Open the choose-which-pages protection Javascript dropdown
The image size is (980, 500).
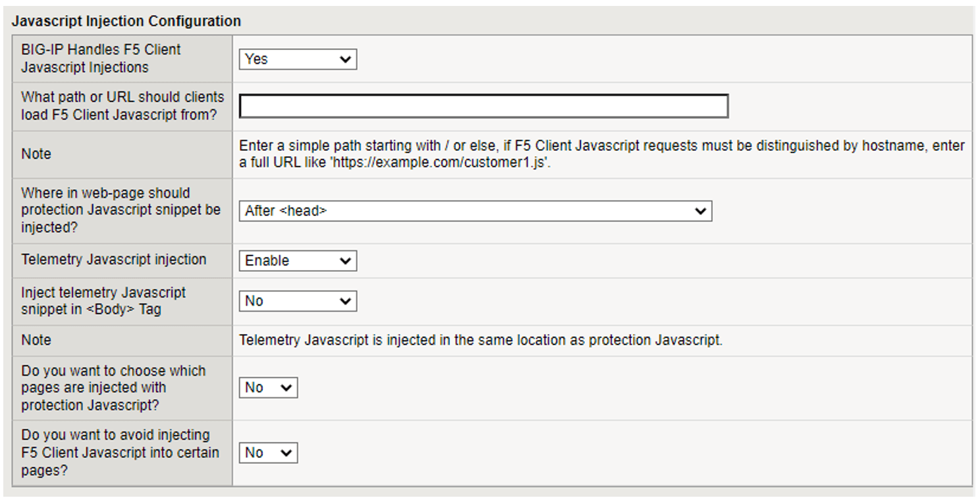click(x=268, y=388)
